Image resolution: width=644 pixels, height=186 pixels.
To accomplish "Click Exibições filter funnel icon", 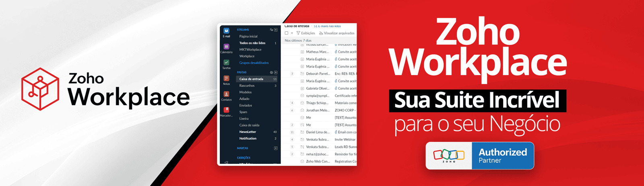I will click(x=298, y=33).
